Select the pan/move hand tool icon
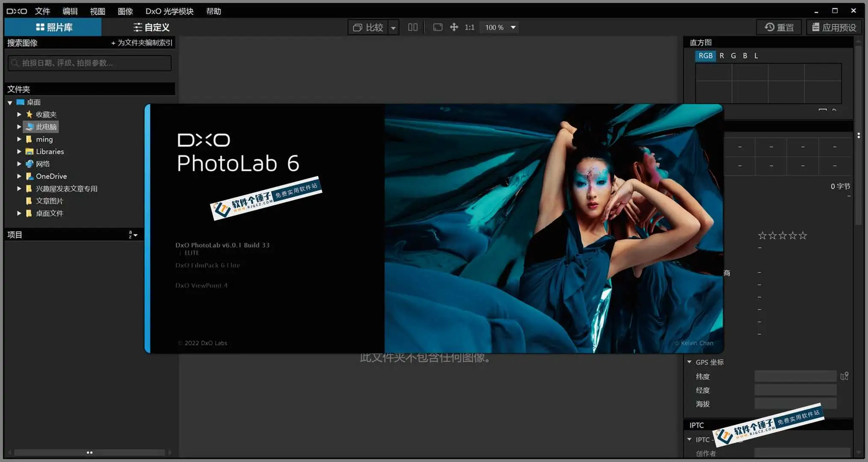 click(454, 27)
